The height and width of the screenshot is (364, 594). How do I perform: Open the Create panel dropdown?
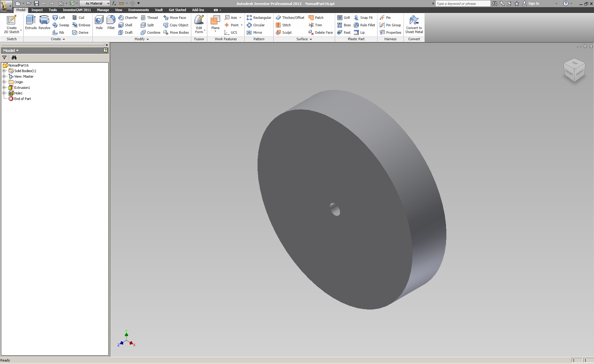pos(58,39)
